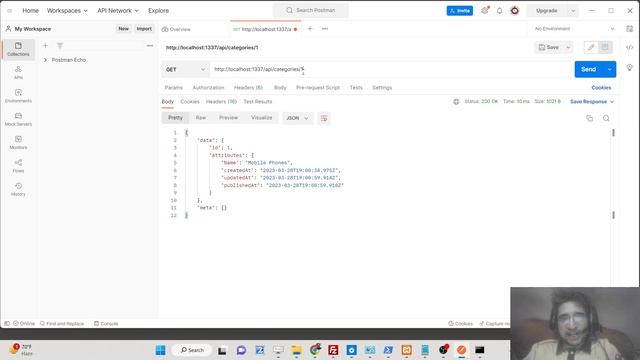Image resolution: width=640 pixels, height=360 pixels.
Task: Open the collections panel three-dot options
Action: [x=150, y=46]
